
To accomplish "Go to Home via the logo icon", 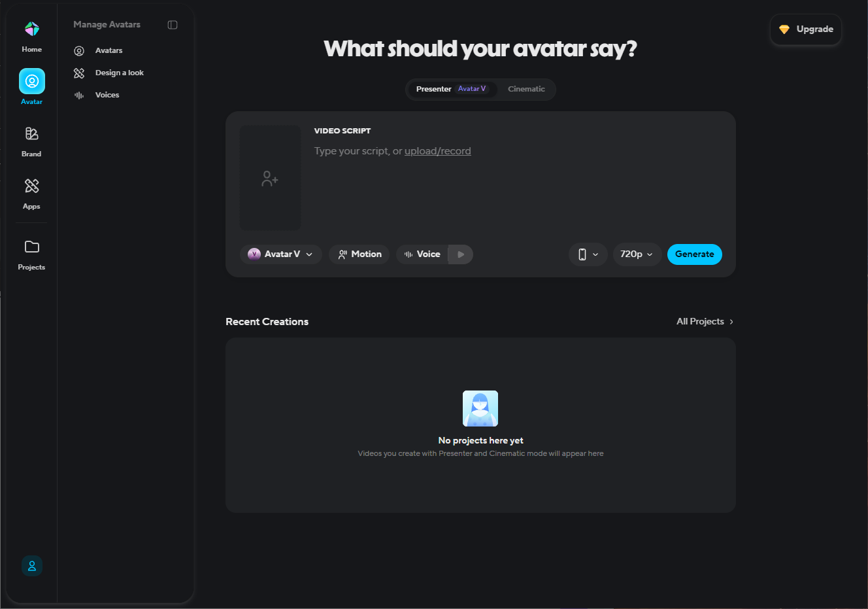I will [31, 29].
